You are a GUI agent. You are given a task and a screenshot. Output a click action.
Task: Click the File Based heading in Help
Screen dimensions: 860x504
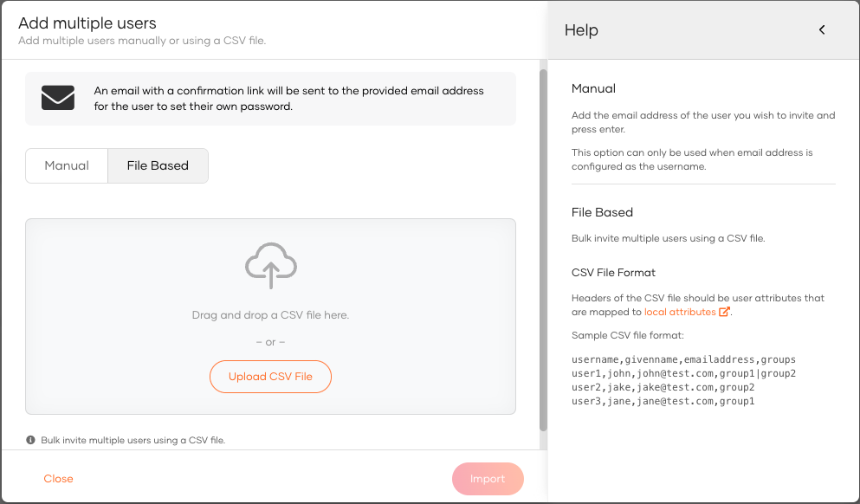[x=602, y=212]
